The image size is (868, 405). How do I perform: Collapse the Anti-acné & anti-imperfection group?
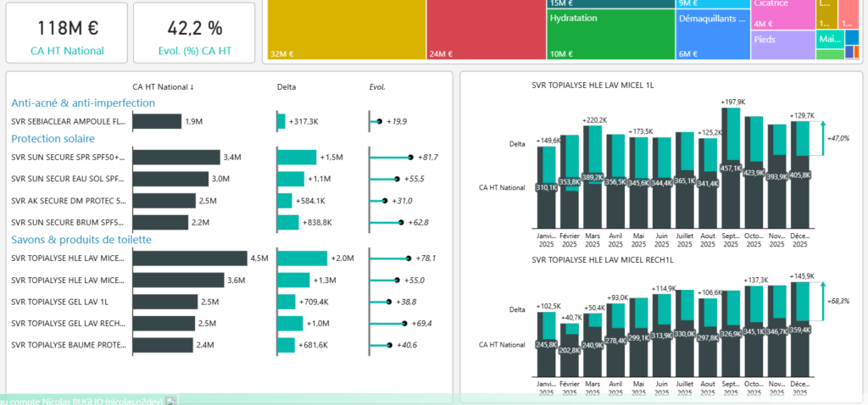pos(83,103)
